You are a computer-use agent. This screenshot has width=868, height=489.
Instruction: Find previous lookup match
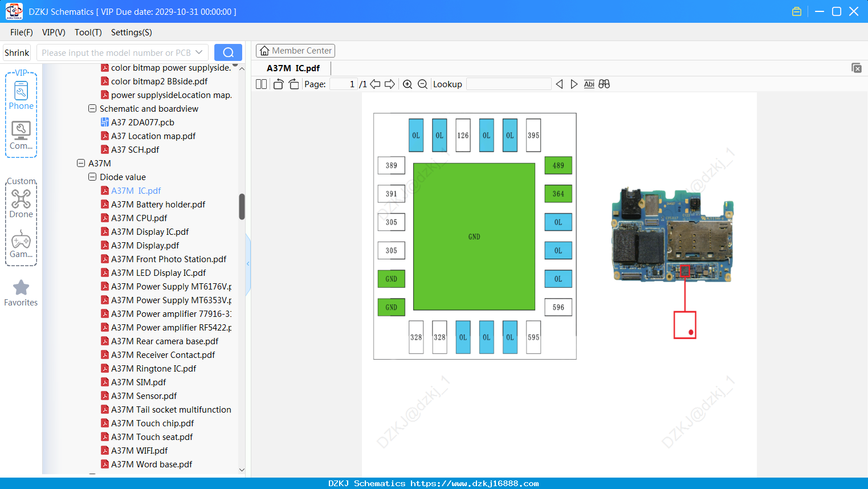559,84
